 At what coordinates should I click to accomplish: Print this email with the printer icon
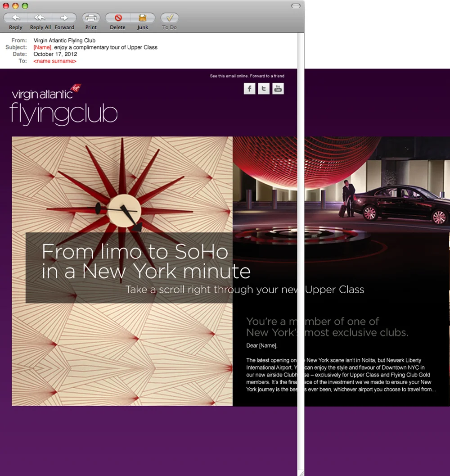tap(91, 18)
